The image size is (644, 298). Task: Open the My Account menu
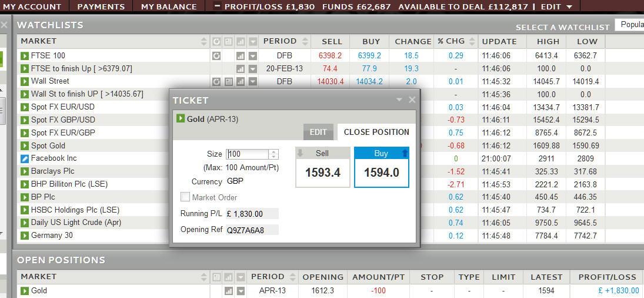point(32,6)
